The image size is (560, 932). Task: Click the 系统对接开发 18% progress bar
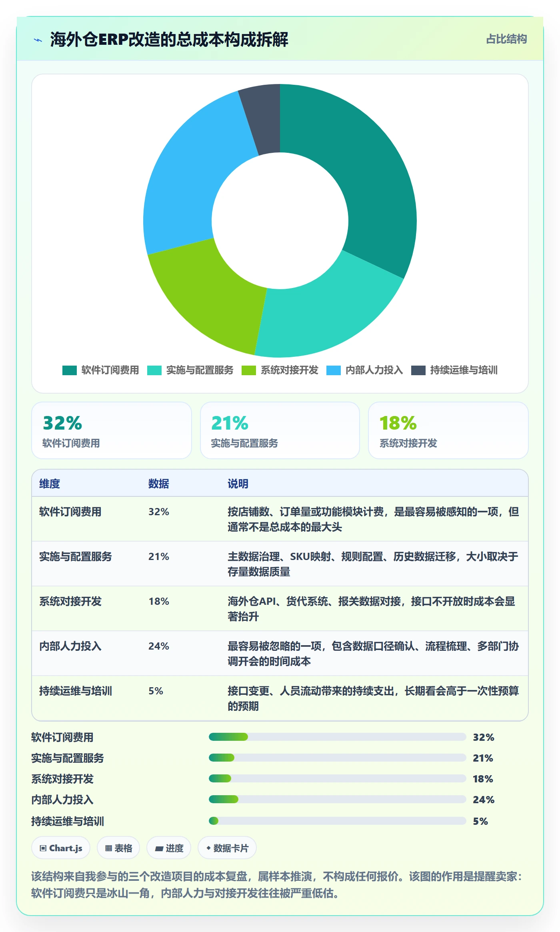pos(338,778)
